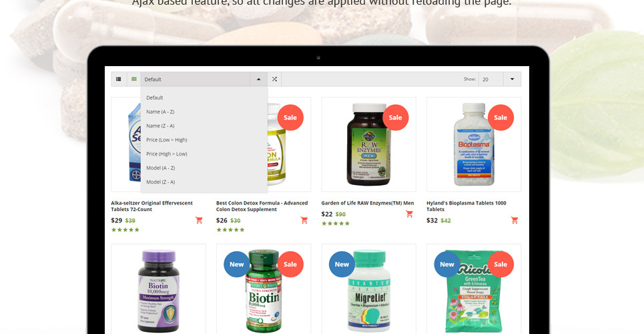Click the Default sort combo box field
644x334 pixels.
coord(196,79)
